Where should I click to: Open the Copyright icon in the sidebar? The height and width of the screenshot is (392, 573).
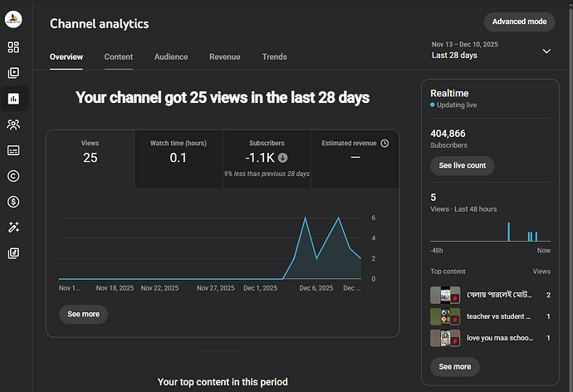point(13,176)
